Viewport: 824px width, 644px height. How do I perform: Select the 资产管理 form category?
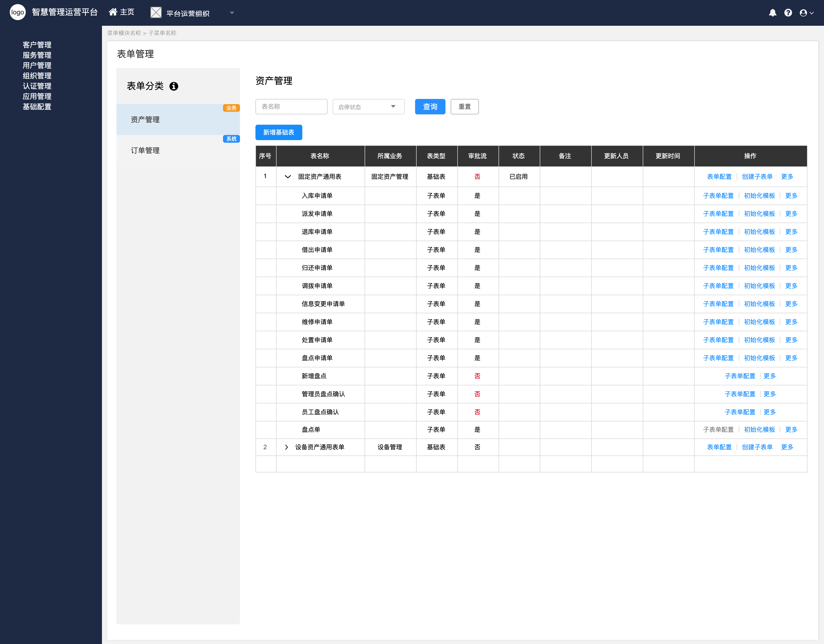[178, 120]
